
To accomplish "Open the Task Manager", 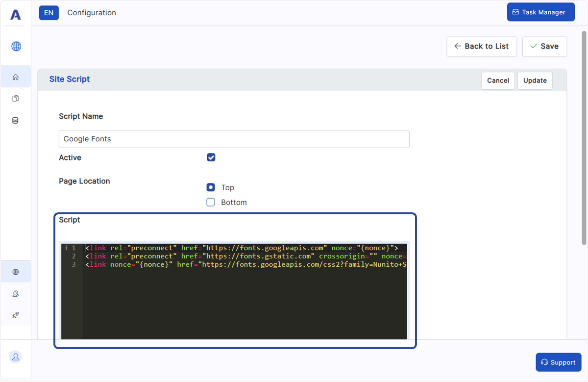I will click(540, 12).
